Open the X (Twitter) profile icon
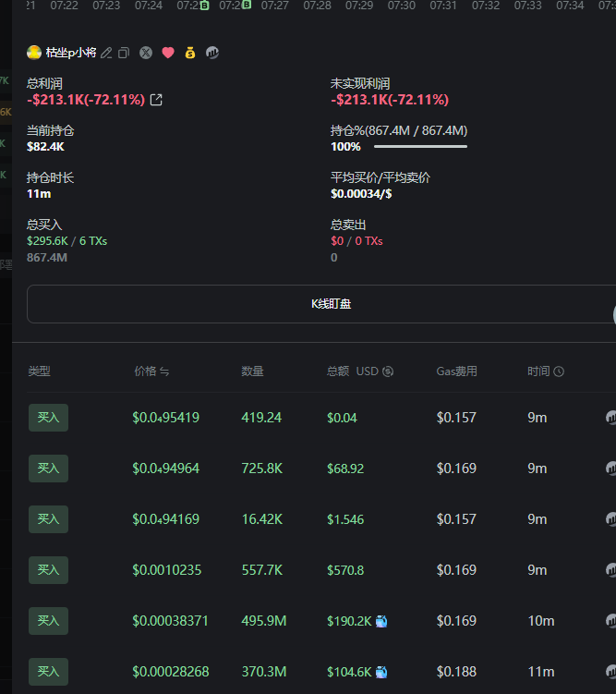The width and height of the screenshot is (616, 694). pos(146,53)
